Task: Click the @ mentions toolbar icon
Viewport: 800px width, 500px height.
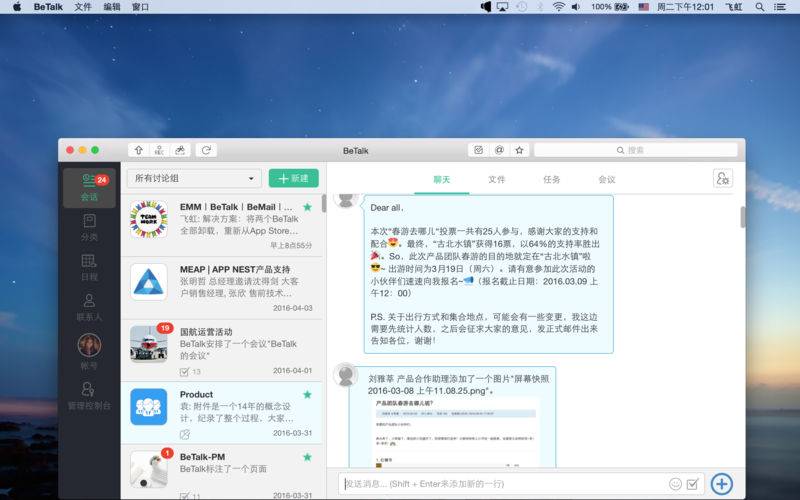Action: 499,150
